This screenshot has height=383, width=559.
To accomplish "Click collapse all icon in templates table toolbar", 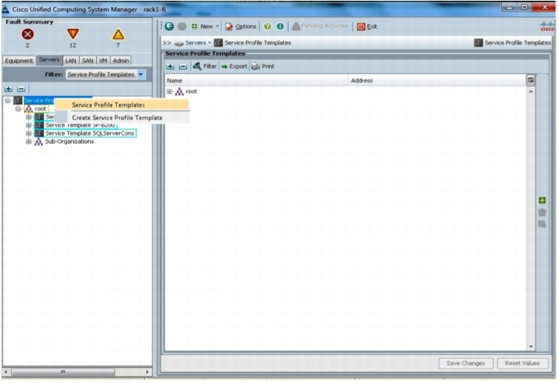I will [x=183, y=66].
